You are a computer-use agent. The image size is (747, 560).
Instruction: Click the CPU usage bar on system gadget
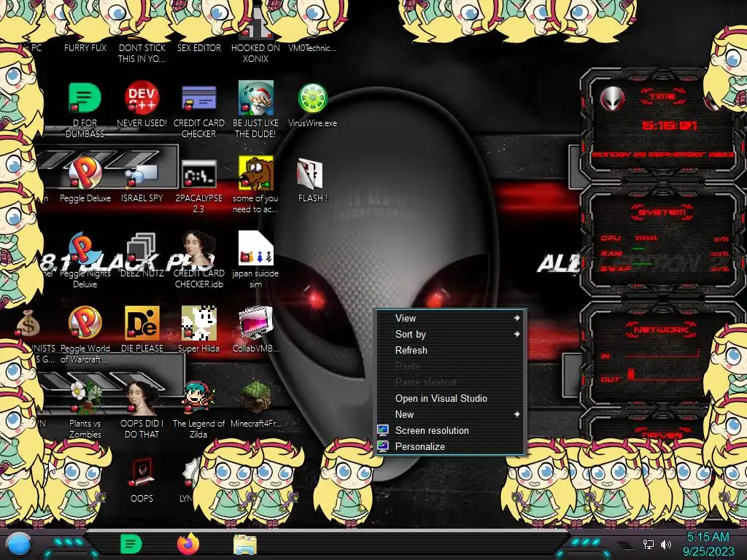pyautogui.click(x=646, y=238)
